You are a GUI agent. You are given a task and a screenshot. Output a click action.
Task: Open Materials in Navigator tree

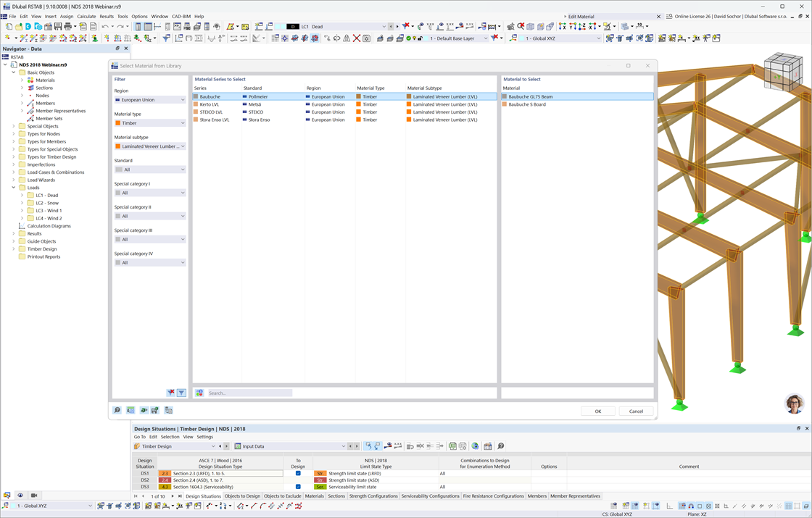[45, 80]
